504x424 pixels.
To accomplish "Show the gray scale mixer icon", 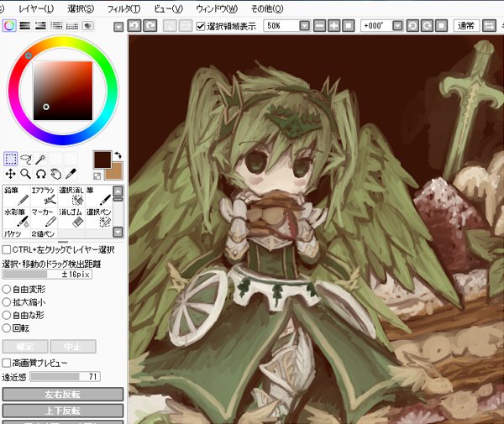I will click(56, 26).
